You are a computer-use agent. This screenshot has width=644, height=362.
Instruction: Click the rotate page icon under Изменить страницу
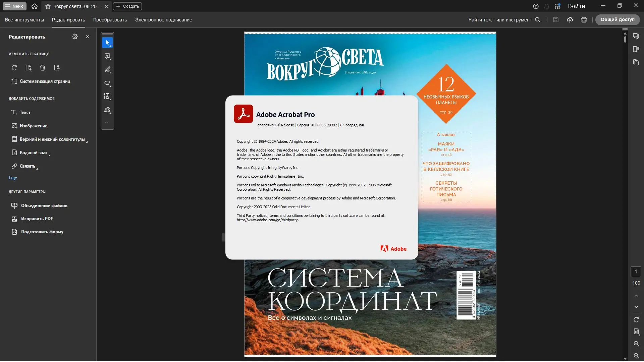(x=14, y=68)
